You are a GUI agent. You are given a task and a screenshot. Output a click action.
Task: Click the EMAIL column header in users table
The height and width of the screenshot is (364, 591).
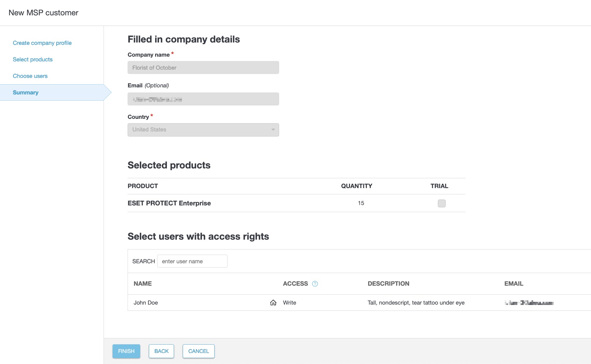tap(513, 284)
